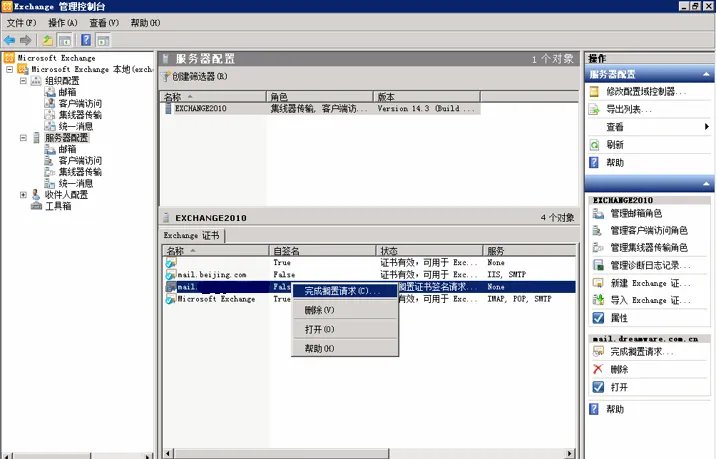Open 文件(F) menu

tap(21, 23)
